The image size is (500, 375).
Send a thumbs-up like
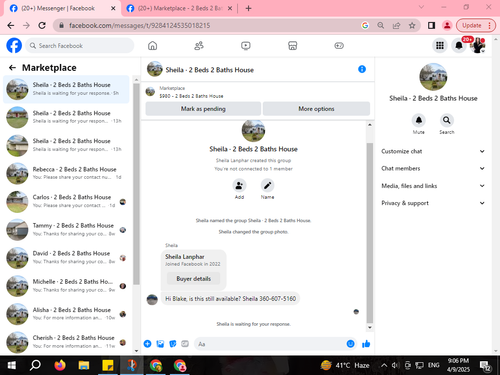[366, 344]
